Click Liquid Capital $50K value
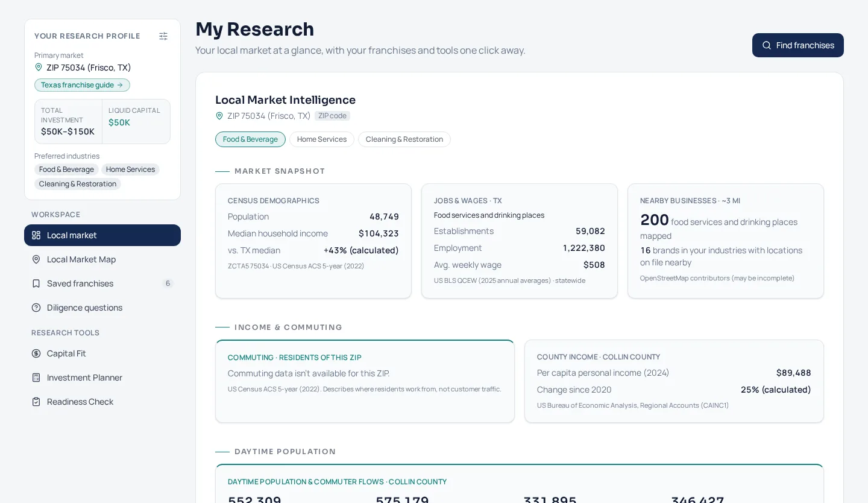 tap(119, 122)
